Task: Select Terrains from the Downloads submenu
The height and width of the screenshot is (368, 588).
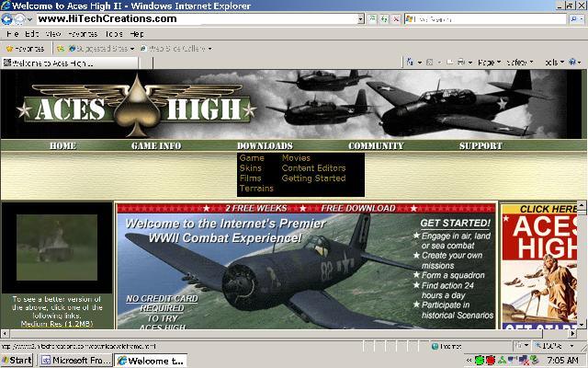Action: [x=256, y=189]
